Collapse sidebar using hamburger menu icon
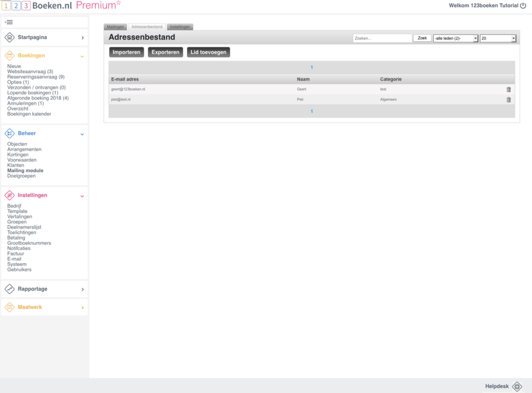The image size is (532, 393). pyautogui.click(x=9, y=22)
